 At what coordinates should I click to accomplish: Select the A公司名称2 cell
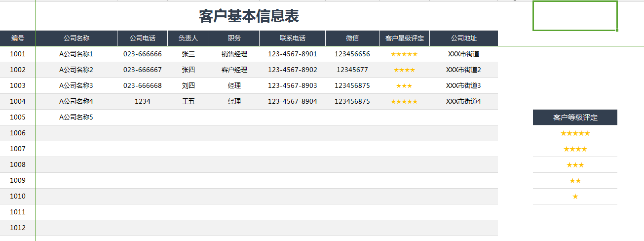[x=76, y=70]
